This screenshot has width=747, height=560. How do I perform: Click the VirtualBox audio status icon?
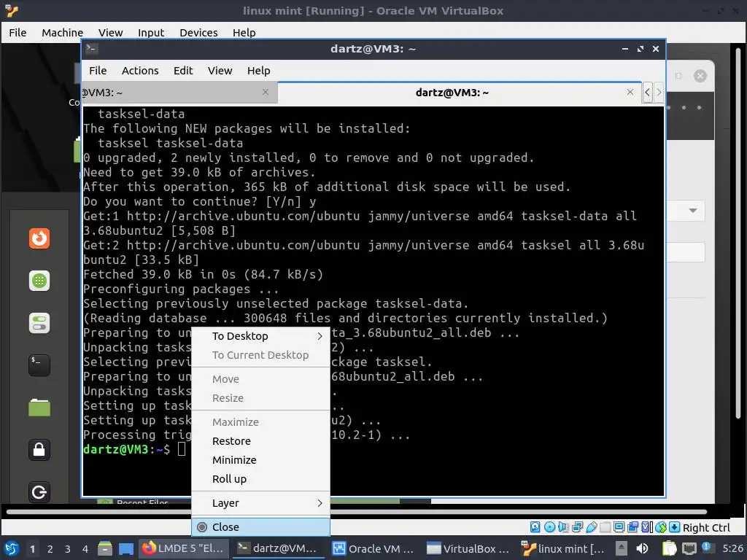point(564,527)
